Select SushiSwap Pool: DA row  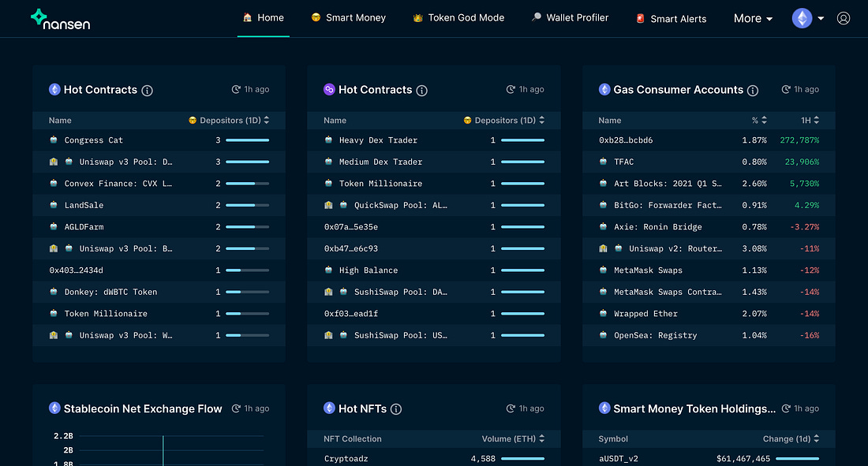point(434,292)
